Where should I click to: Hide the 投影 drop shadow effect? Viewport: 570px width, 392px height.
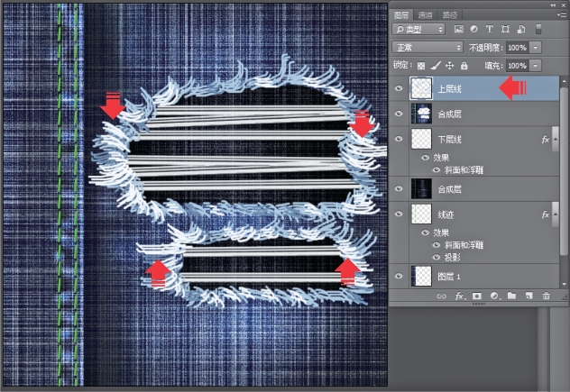(x=437, y=257)
